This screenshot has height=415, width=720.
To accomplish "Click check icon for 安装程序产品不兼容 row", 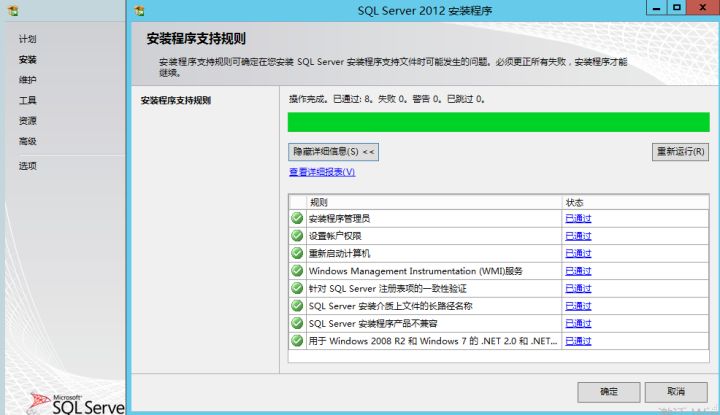I will pyautogui.click(x=297, y=323).
